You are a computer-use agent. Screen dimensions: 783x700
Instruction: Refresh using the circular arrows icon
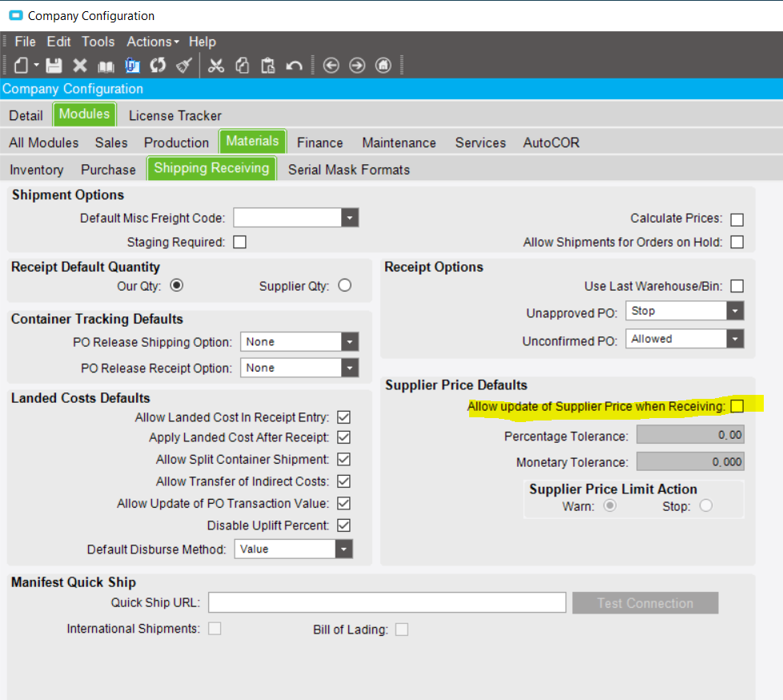[x=158, y=65]
